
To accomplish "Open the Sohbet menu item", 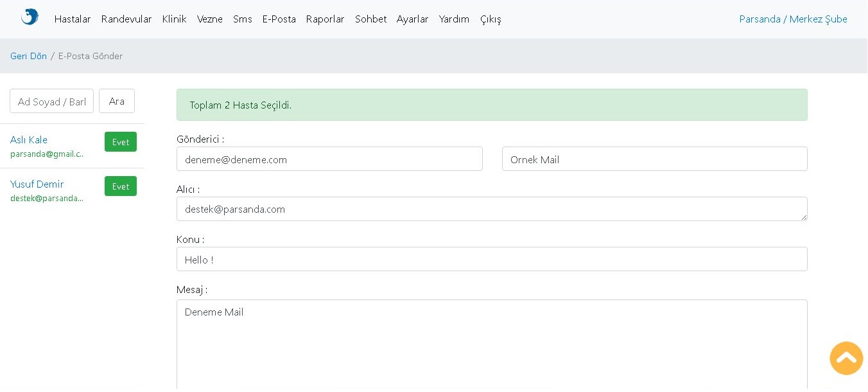I will (x=370, y=19).
